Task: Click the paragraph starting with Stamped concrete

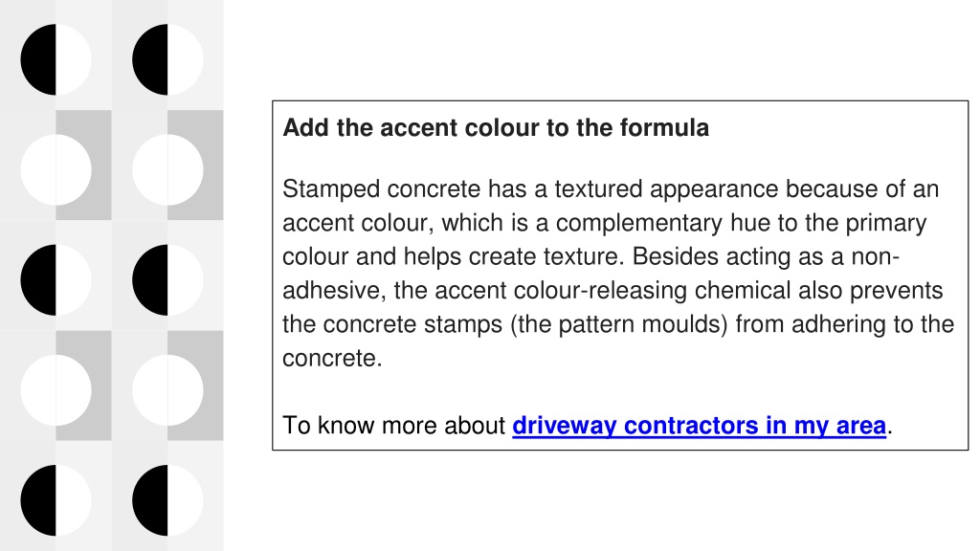Action: [619, 273]
